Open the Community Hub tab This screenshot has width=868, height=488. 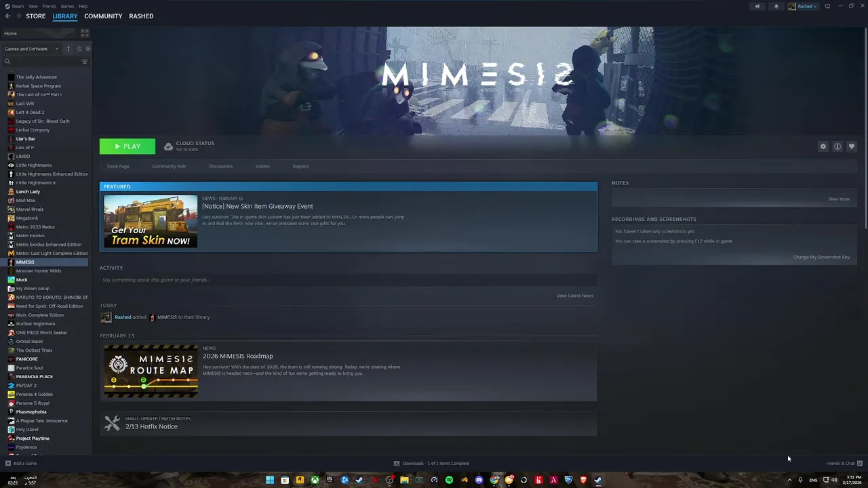[x=169, y=166]
